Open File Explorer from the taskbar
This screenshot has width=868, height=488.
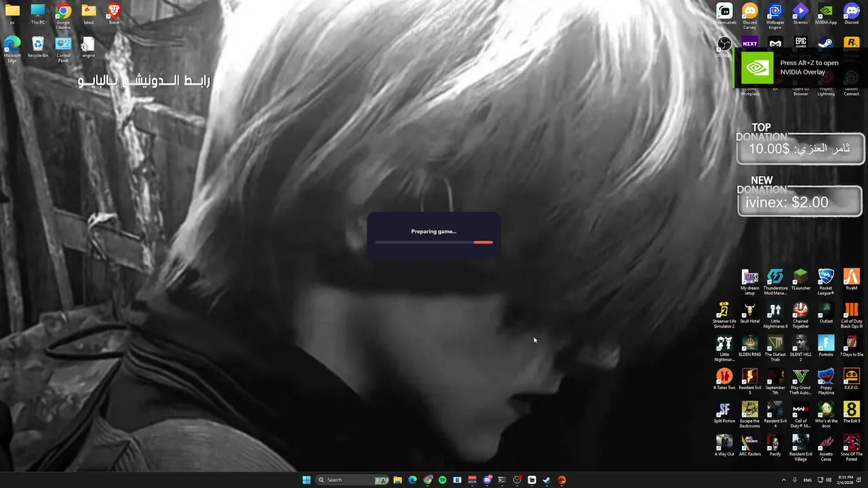pyautogui.click(x=397, y=480)
